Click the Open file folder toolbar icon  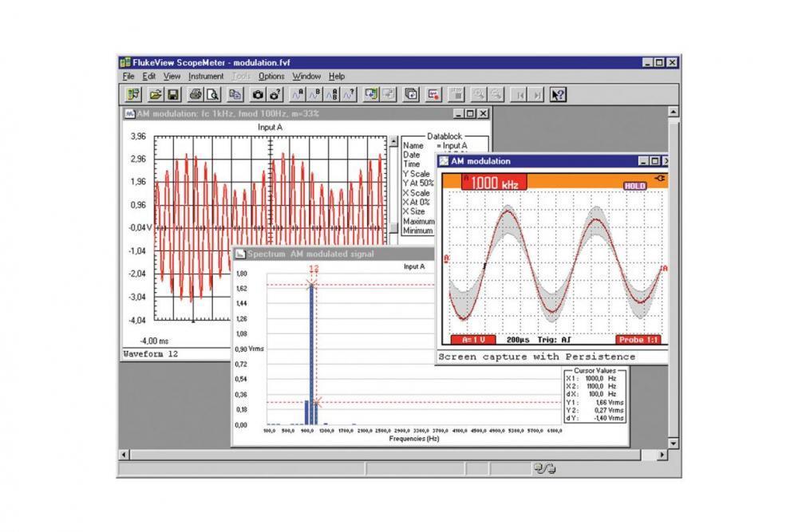[156, 95]
